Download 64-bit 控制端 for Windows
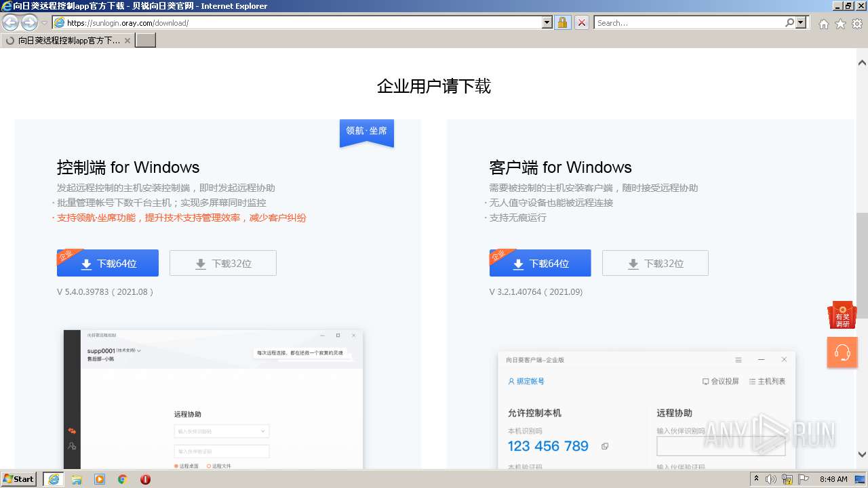The height and width of the screenshot is (488, 868). pos(108,263)
